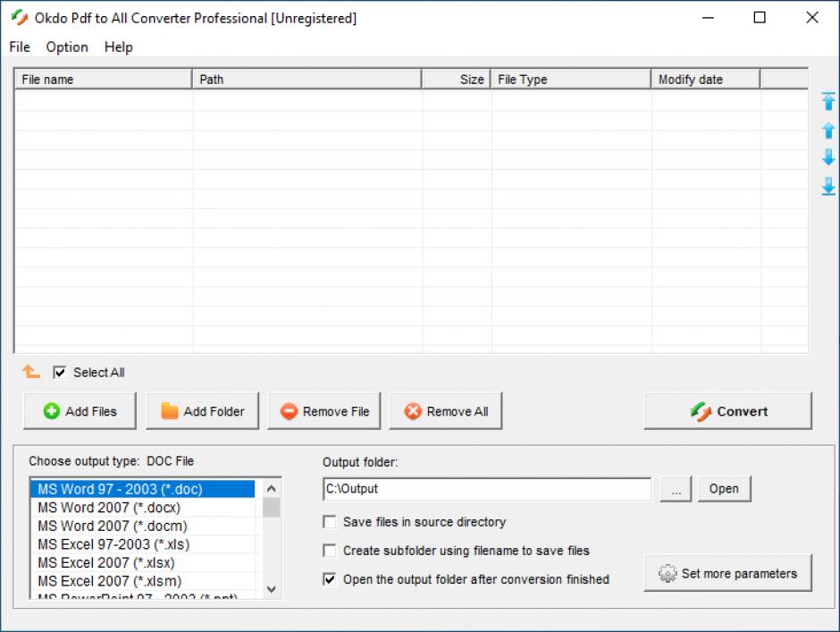This screenshot has height=632, width=840.
Task: Start conversion with the Convert button
Action: pyautogui.click(x=728, y=411)
